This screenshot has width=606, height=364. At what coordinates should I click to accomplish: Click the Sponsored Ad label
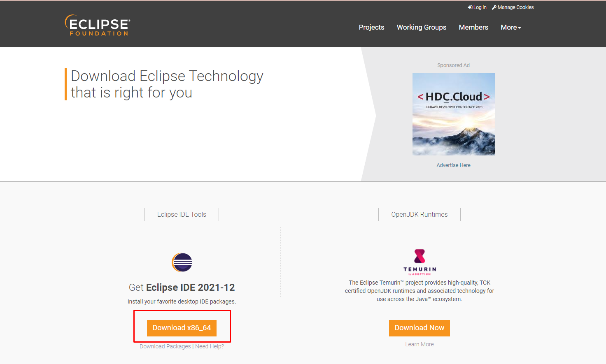pyautogui.click(x=453, y=65)
